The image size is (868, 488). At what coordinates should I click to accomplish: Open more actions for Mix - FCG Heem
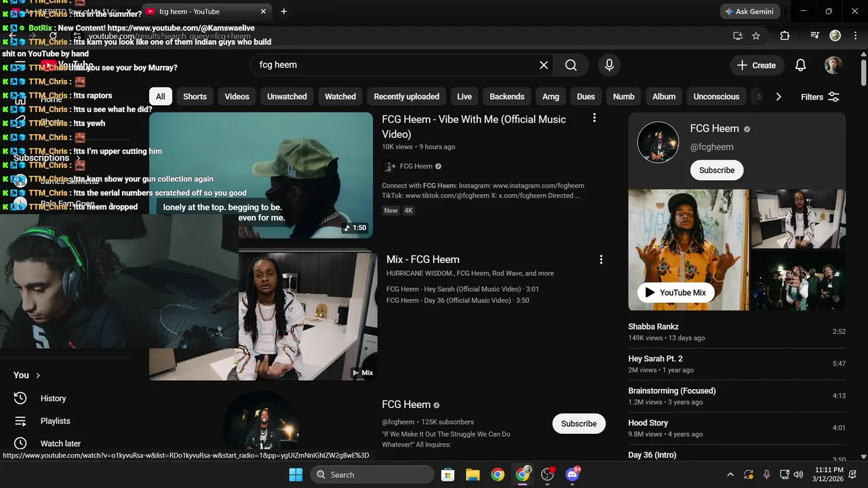click(x=601, y=259)
